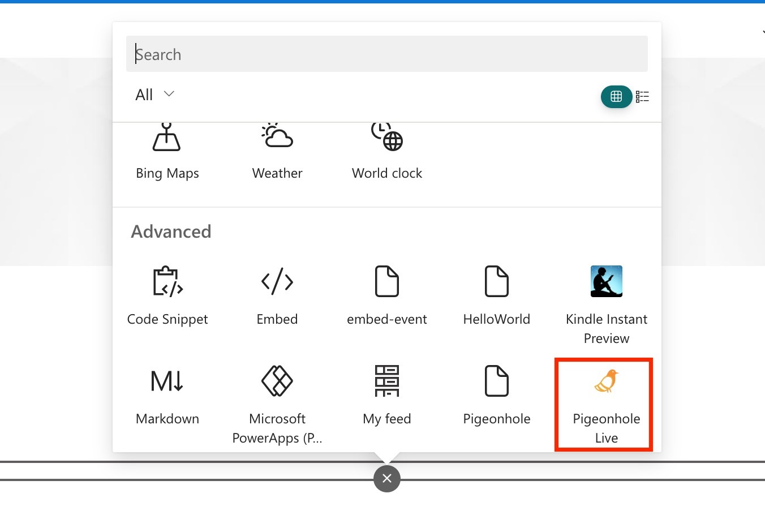Viewport: 765px width, 532px height.
Task: Switch to list view layout
Action: coord(642,96)
